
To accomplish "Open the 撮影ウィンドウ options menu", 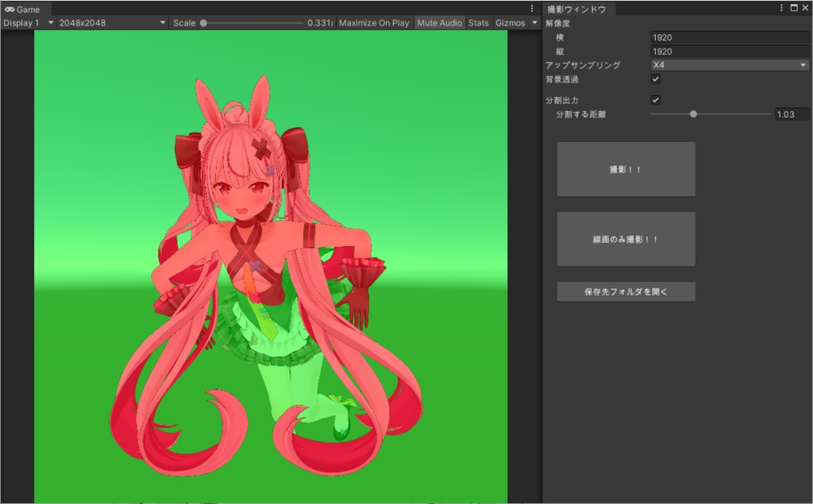I will pos(783,8).
